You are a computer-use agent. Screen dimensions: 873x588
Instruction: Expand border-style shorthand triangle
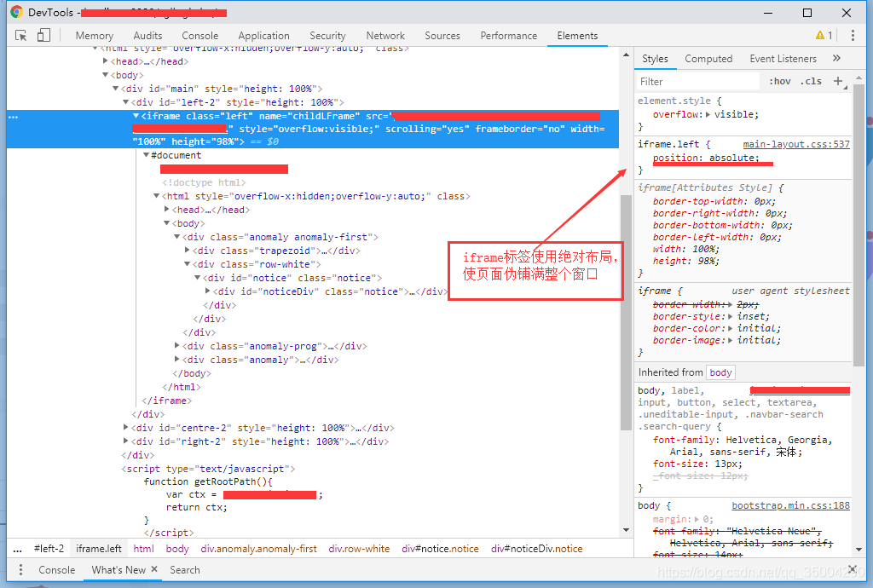(x=731, y=316)
